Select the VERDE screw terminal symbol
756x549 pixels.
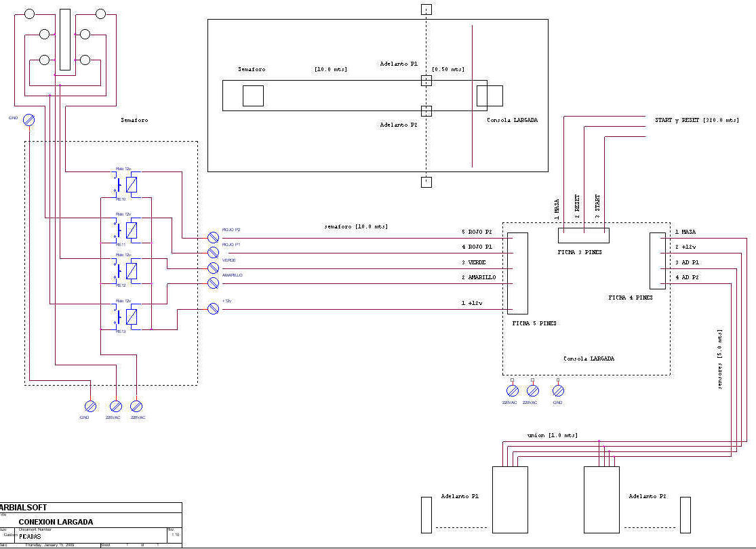[213, 268]
